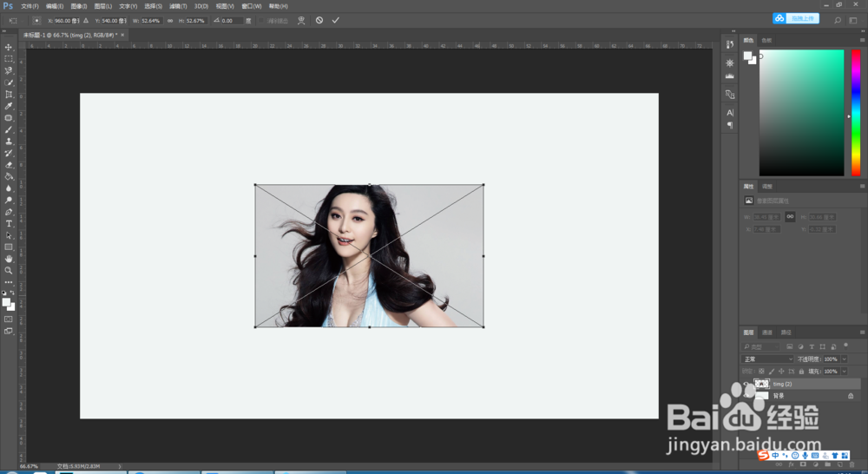
Task: Click the Add layer style fx icon
Action: 791,464
